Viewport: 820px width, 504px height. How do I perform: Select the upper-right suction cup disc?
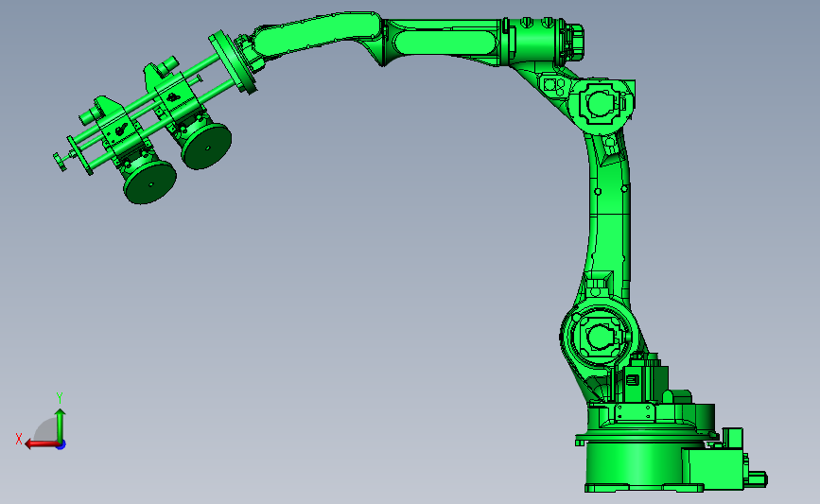[x=206, y=147]
